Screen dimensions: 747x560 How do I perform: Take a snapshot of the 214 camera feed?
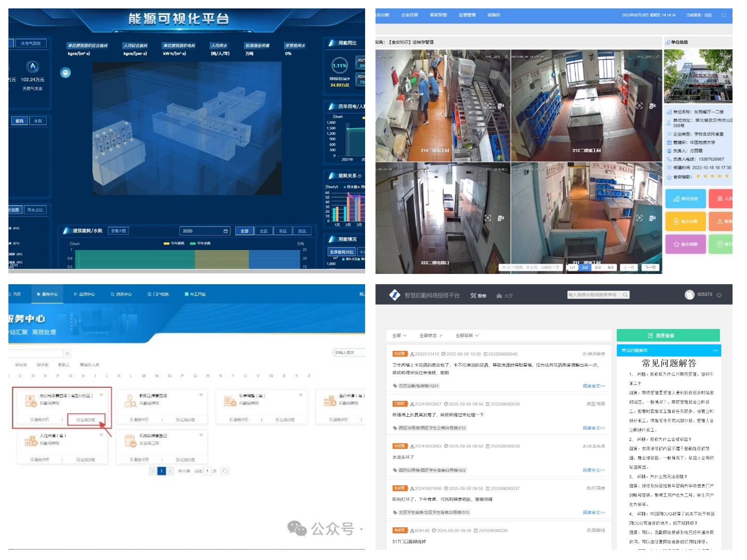coord(487,106)
